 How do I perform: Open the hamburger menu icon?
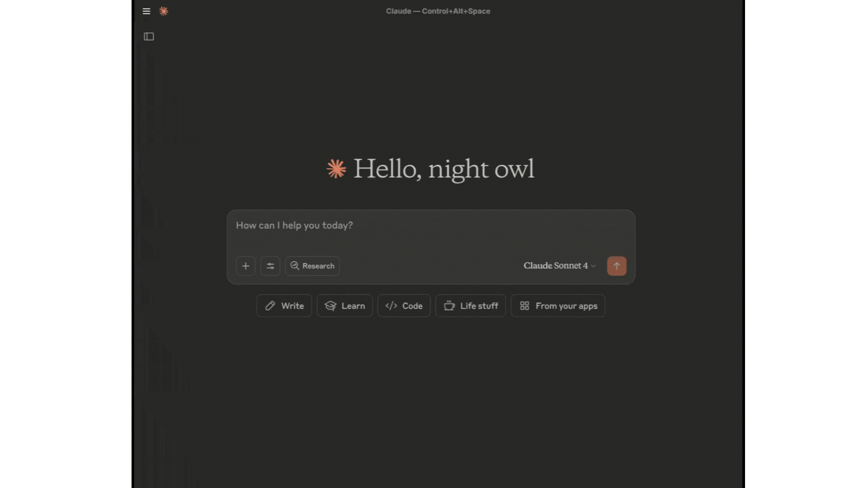coord(146,11)
